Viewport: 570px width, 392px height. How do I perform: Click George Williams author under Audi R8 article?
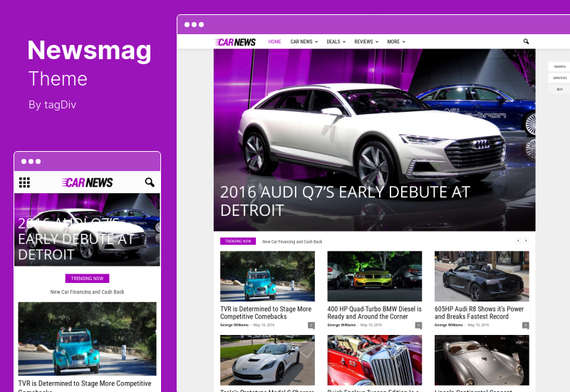click(x=449, y=325)
